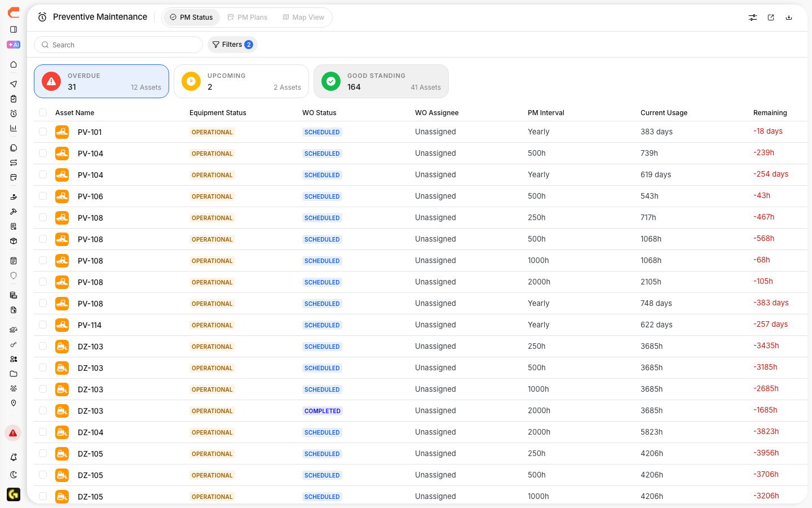Open the key icon in sidebar
812x508 pixels.
point(14,344)
